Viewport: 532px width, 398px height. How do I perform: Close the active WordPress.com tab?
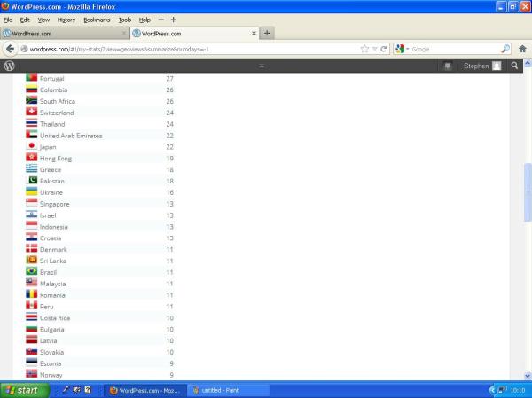tap(254, 34)
